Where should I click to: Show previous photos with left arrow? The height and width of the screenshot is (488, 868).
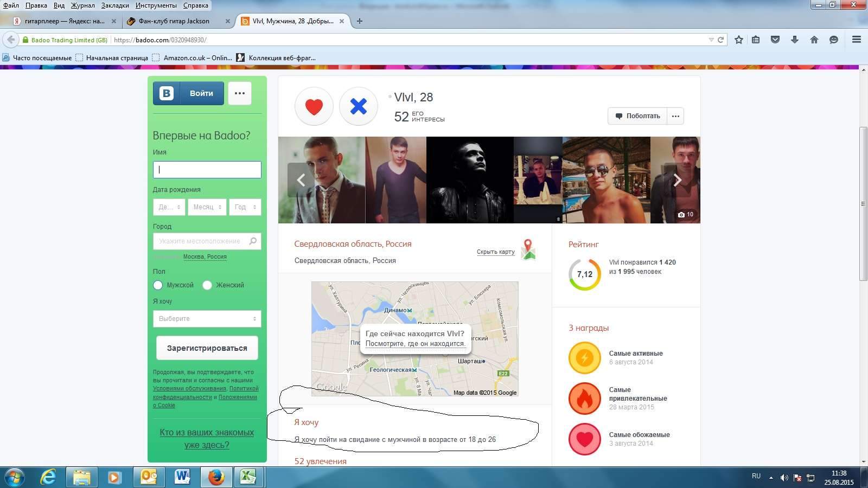[301, 180]
